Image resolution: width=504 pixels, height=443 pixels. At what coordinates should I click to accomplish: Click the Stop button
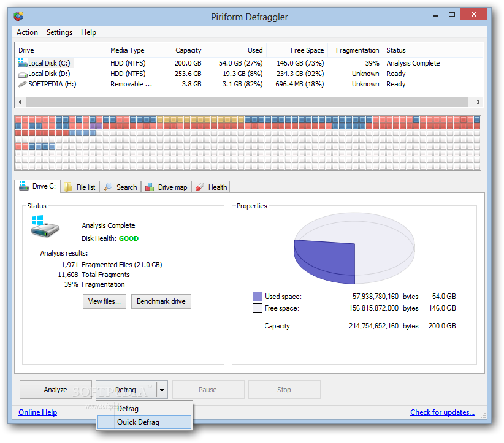point(284,390)
